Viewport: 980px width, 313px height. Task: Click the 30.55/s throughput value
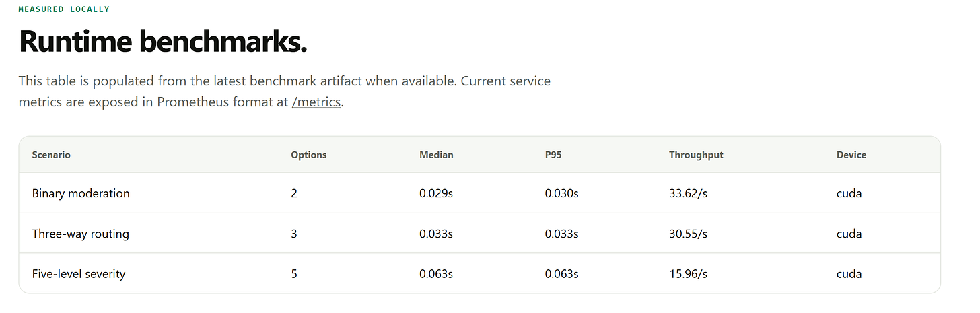pos(689,234)
